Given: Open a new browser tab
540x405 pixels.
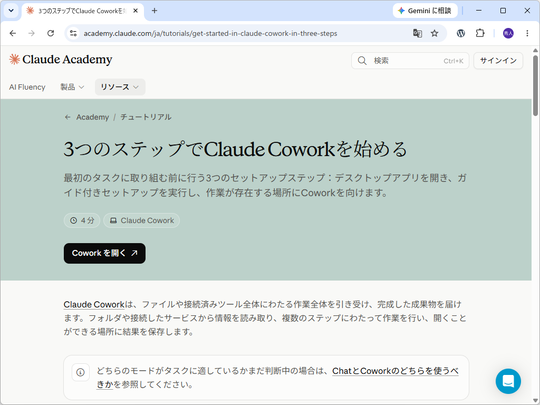Looking at the screenshot, I should click(154, 11).
